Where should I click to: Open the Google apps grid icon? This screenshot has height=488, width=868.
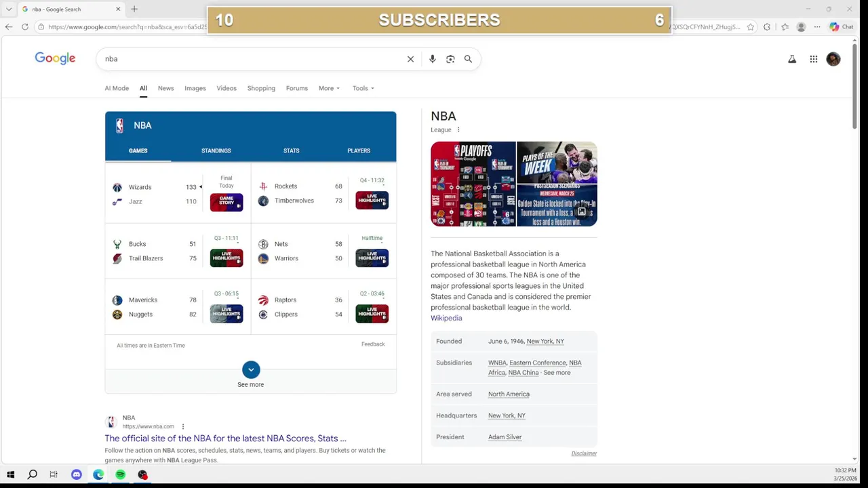pos(814,59)
